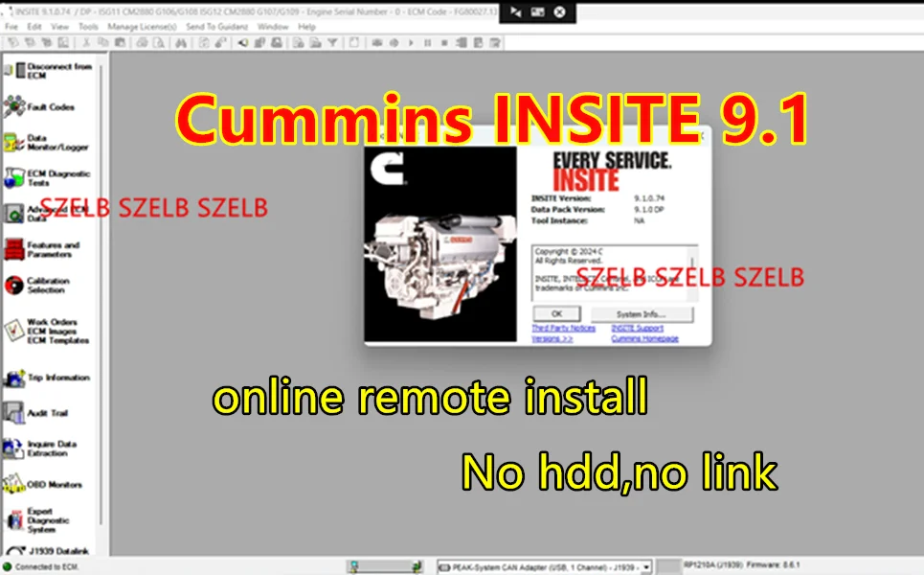Open the PEAK-System CAN Adapter connection dropdown

click(646, 567)
